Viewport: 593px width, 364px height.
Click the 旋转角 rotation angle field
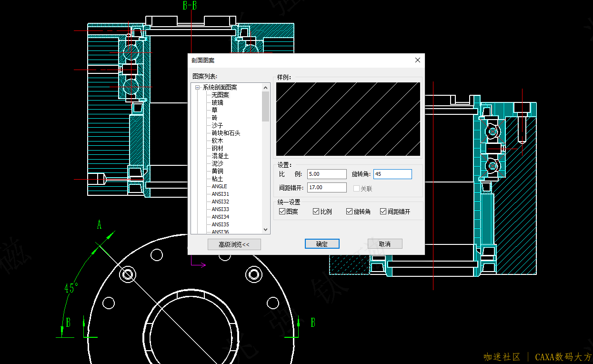392,174
